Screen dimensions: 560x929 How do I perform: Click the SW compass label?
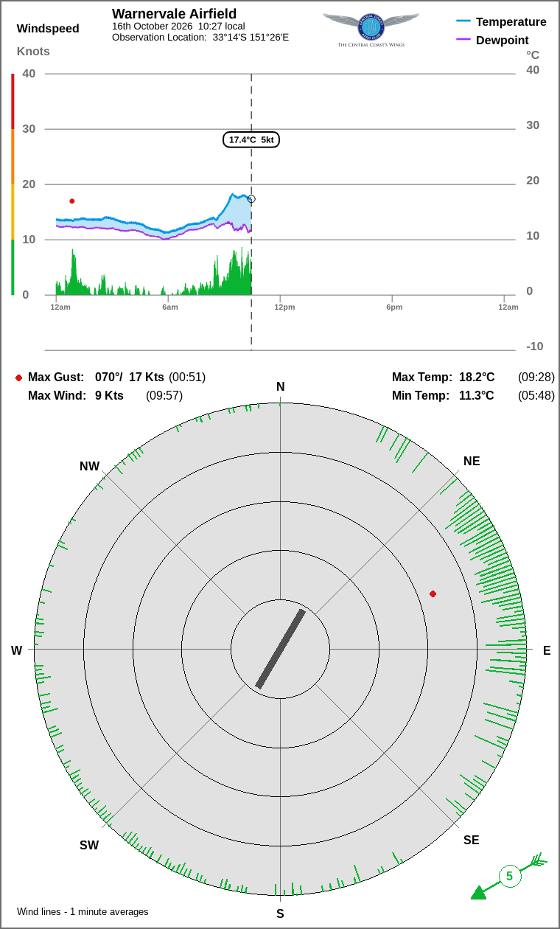[x=89, y=846]
